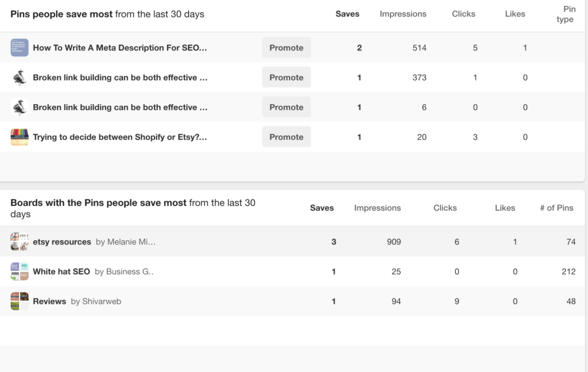Viewport: 588px width, 372px height.
Task: Click the Clicks header in the Pins table
Action: pos(463,14)
